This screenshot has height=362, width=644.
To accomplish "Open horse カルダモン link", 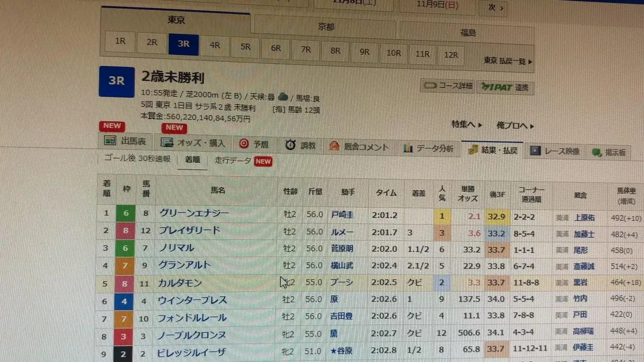I will (x=180, y=283).
